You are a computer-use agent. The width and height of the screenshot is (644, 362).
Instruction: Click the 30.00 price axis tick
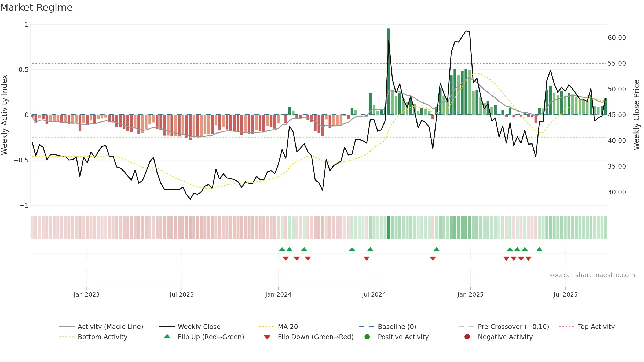click(x=617, y=192)
